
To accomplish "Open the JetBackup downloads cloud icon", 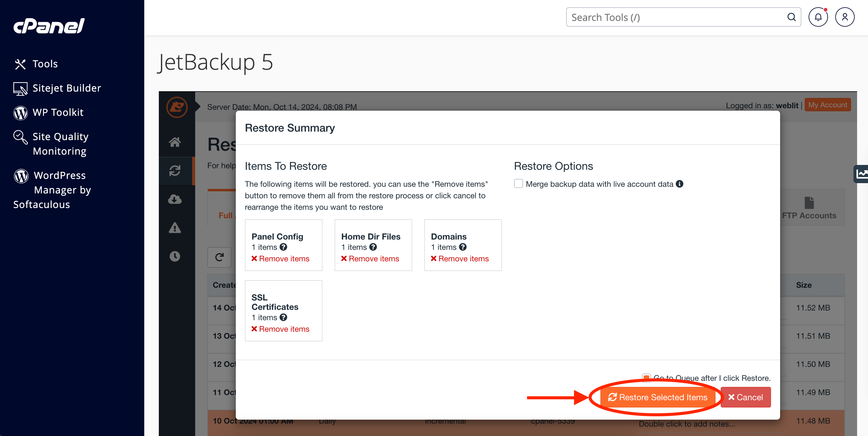I will pos(175,199).
